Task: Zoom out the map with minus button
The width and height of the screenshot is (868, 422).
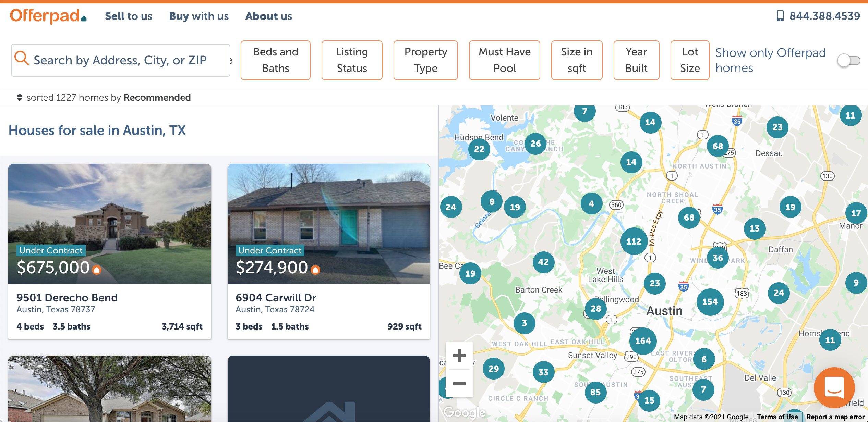Action: [x=459, y=383]
